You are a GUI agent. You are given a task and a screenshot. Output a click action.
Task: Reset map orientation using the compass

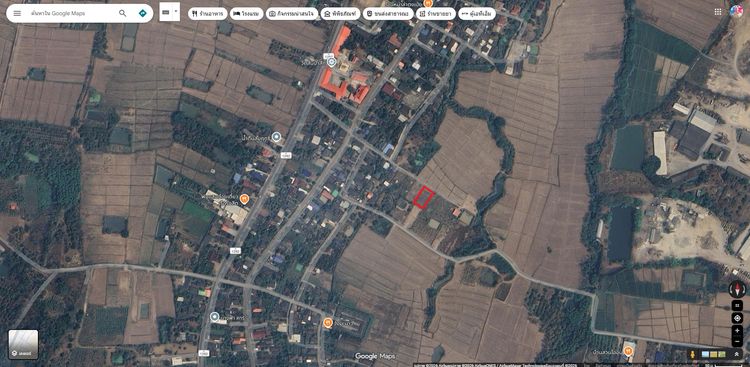coord(737,288)
